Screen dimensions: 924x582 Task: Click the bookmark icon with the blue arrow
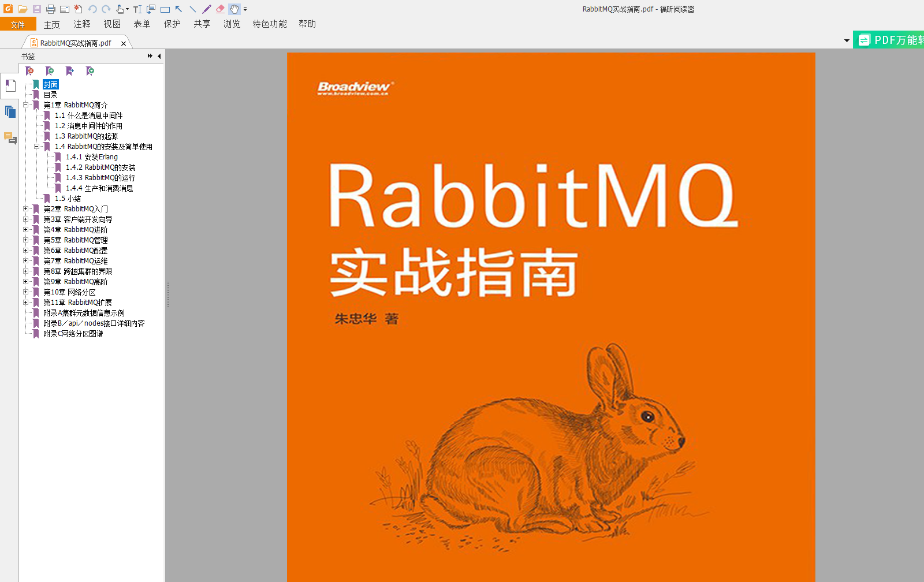[x=70, y=71]
